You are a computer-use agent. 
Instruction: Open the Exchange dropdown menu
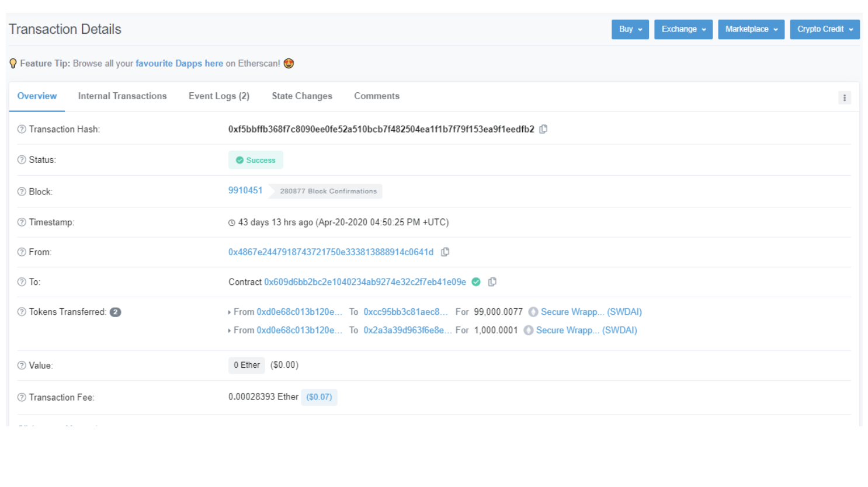(683, 29)
